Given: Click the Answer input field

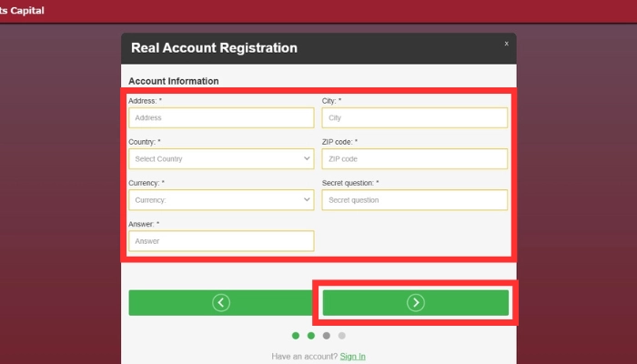Looking at the screenshot, I should tap(221, 241).
